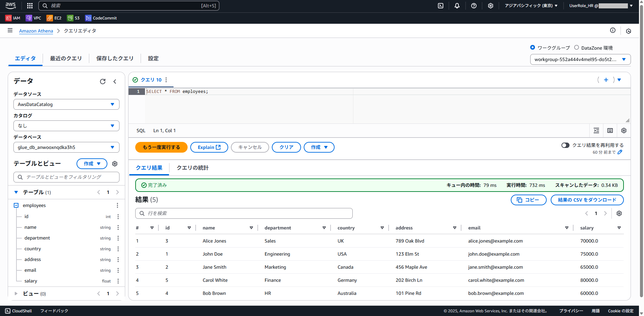Open the tables Create dropdown

pyautogui.click(x=92, y=164)
